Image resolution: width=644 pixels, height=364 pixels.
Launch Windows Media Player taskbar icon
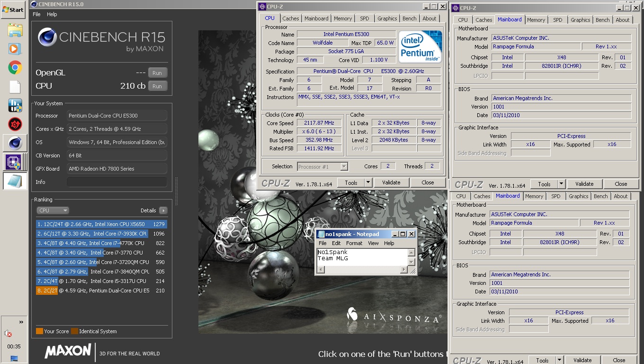[x=15, y=48]
